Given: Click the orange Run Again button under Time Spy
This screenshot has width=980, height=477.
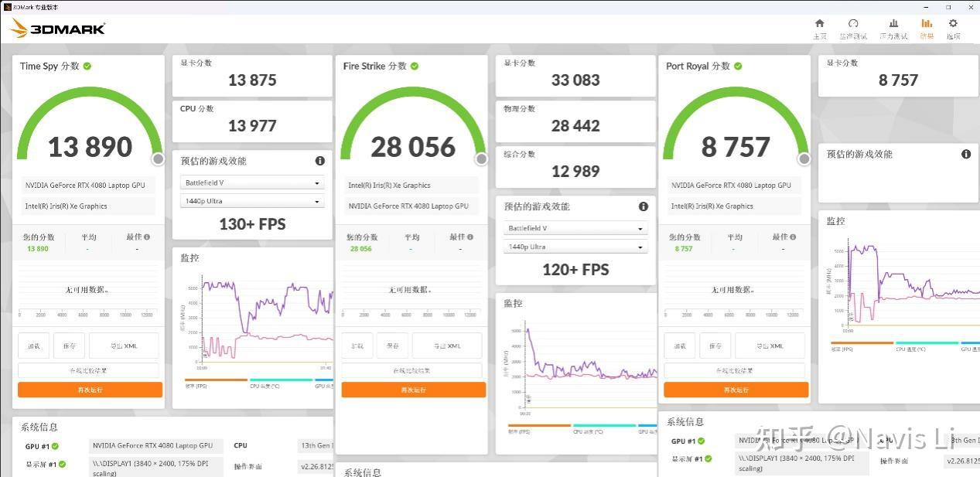Looking at the screenshot, I should pos(90,390).
